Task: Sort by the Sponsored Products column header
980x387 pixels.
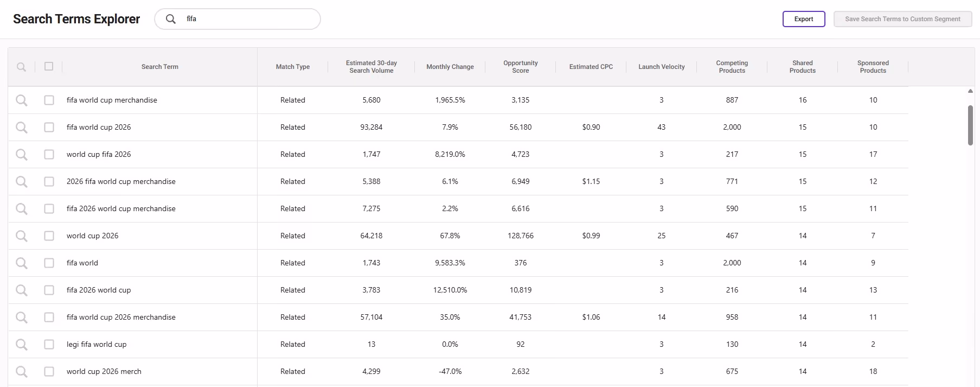Action: coord(873,67)
